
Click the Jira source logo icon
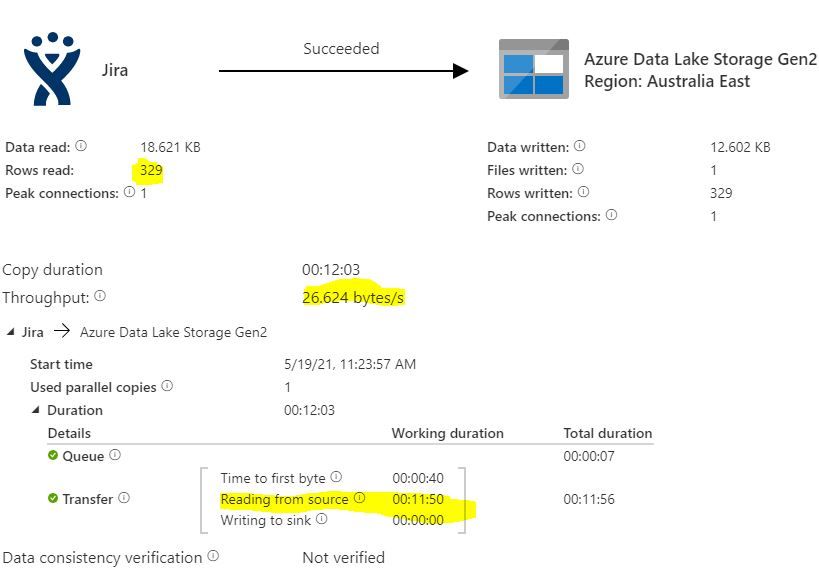(x=52, y=68)
